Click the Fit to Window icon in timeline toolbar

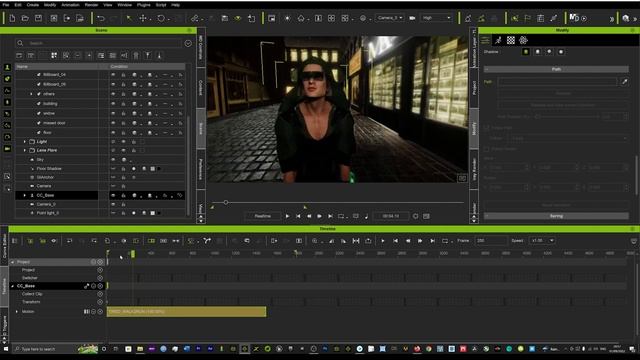pyautogui.click(x=356, y=241)
